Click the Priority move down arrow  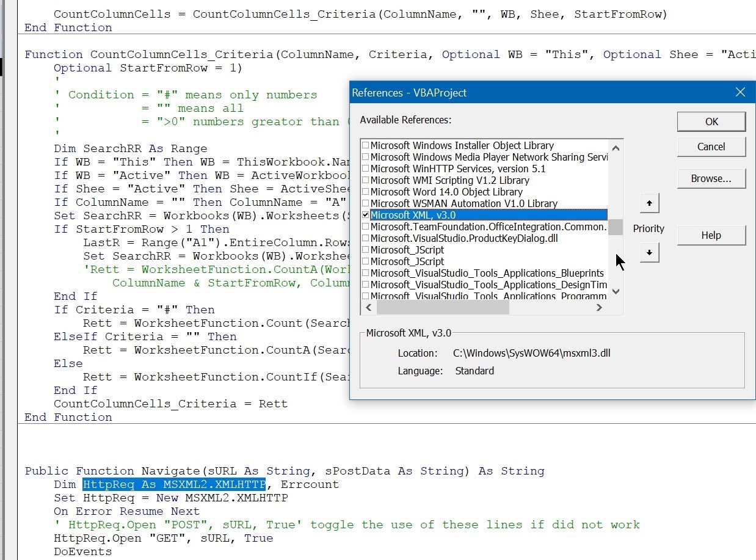click(649, 252)
